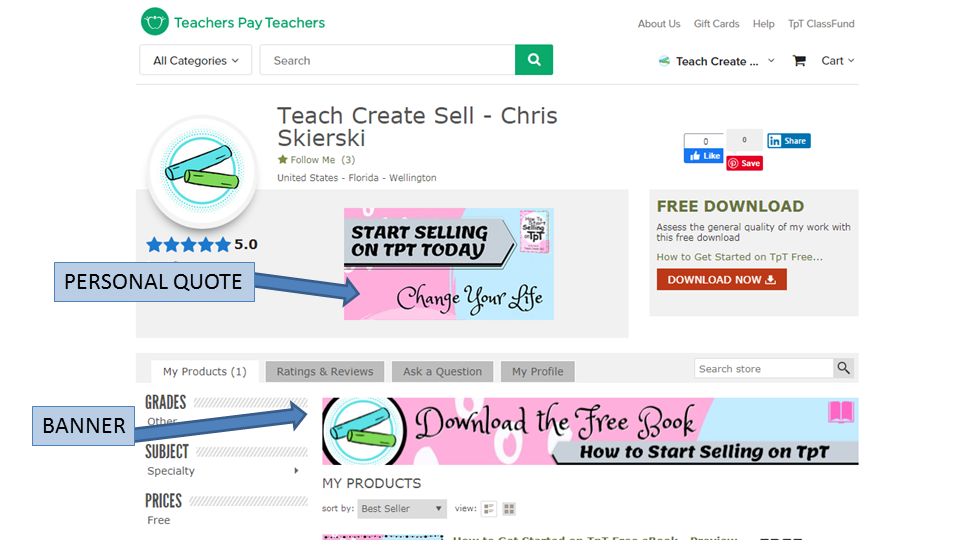The image size is (960, 540).
Task: Click the Search store input field
Action: 763,369
